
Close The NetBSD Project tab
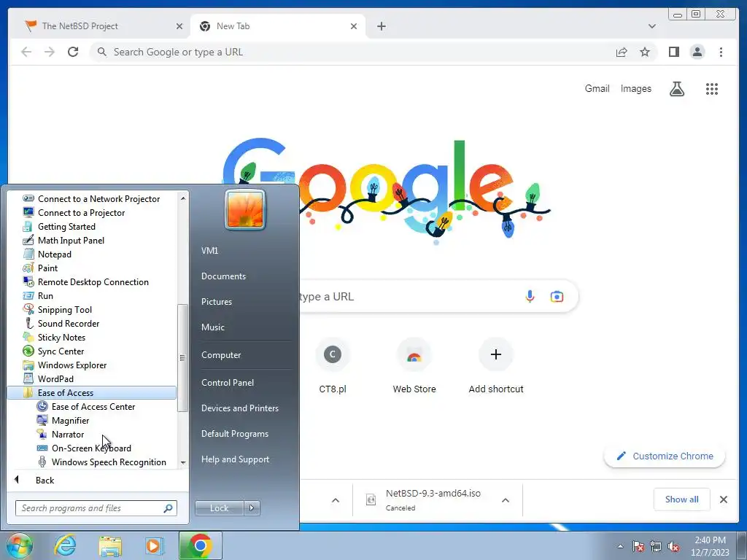click(179, 26)
